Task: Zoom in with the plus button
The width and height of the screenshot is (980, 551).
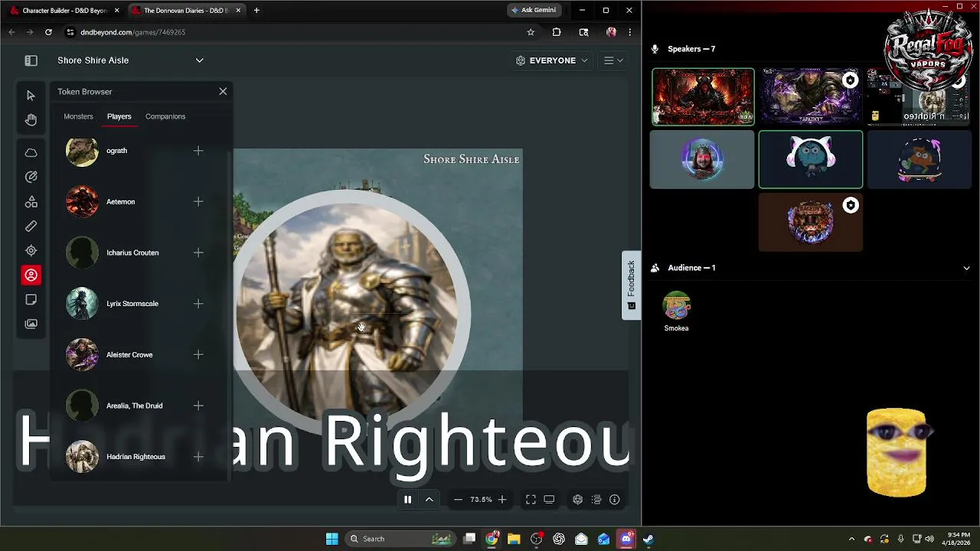Action: point(502,500)
